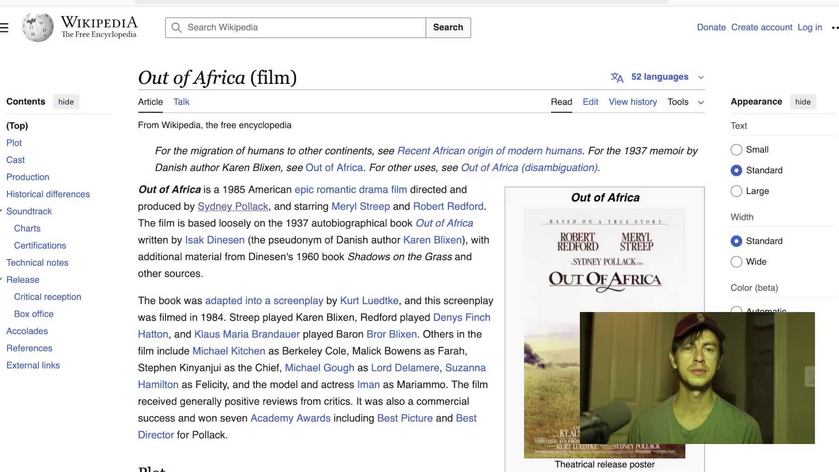The width and height of the screenshot is (839, 472).
Task: Open the Meryl Streep link
Action: 360,207
